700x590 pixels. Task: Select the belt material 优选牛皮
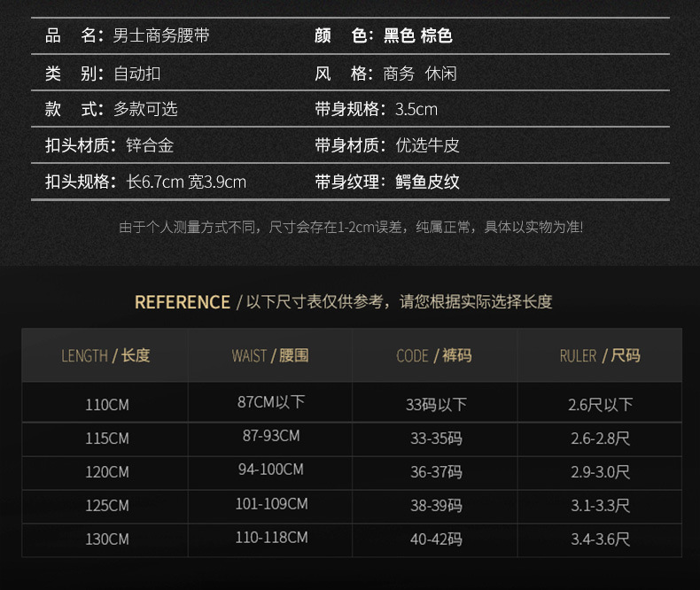[427, 145]
